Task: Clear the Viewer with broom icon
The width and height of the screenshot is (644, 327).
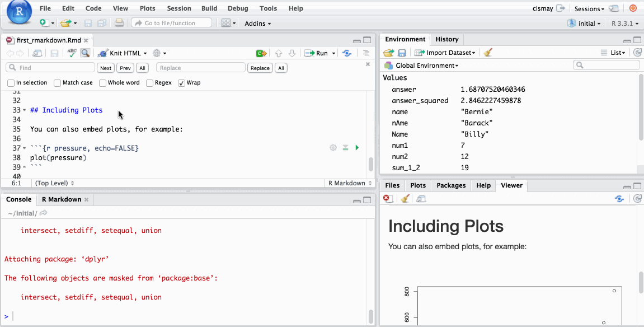Action: point(405,199)
